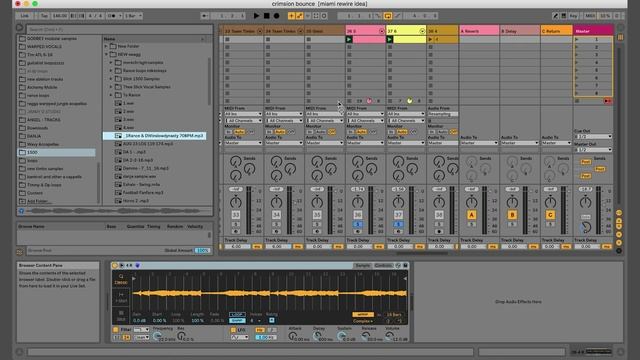Start playback with the transport Play button
Viewport: 640px width, 360px height.
256,16
